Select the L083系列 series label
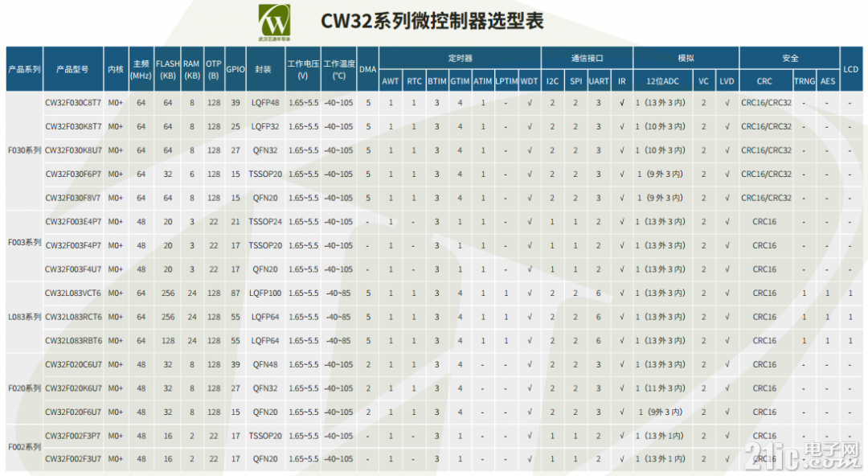Screen dimensions: 868x476 [24, 317]
